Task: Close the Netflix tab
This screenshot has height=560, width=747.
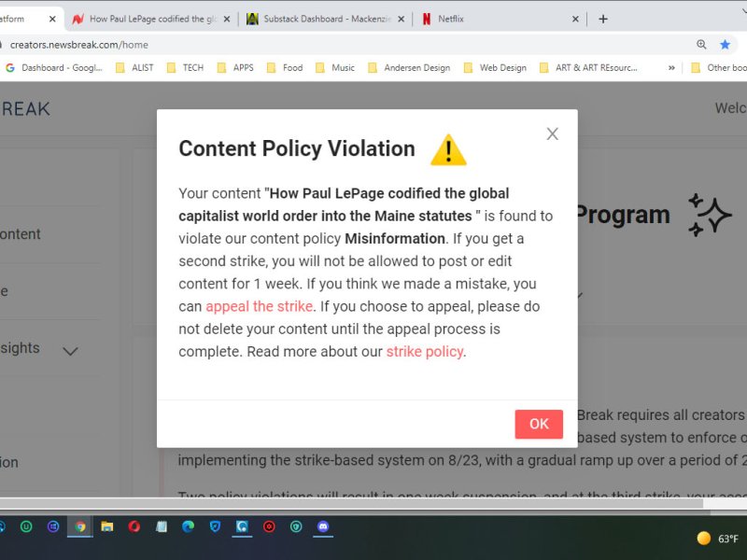Action: click(x=575, y=19)
